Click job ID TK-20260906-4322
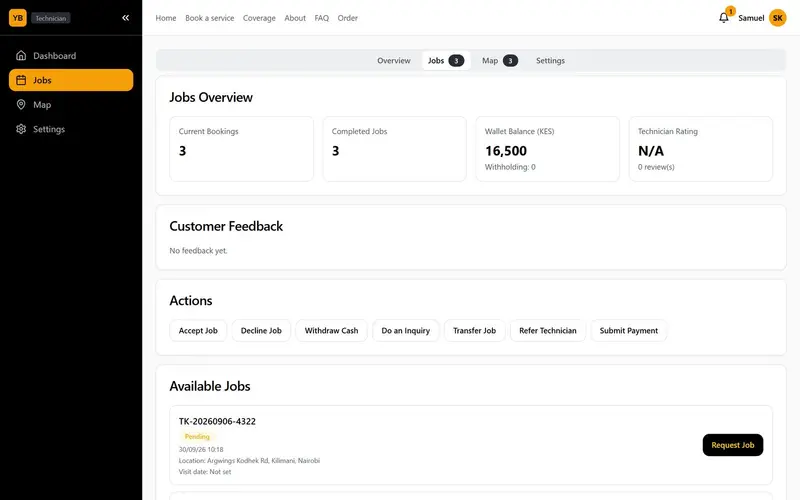The height and width of the screenshot is (500, 800). point(217,421)
